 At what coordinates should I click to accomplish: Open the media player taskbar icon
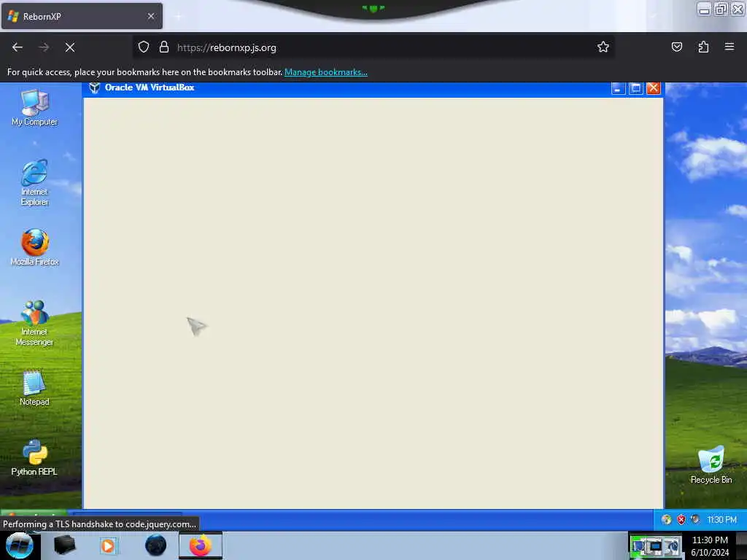(108, 545)
